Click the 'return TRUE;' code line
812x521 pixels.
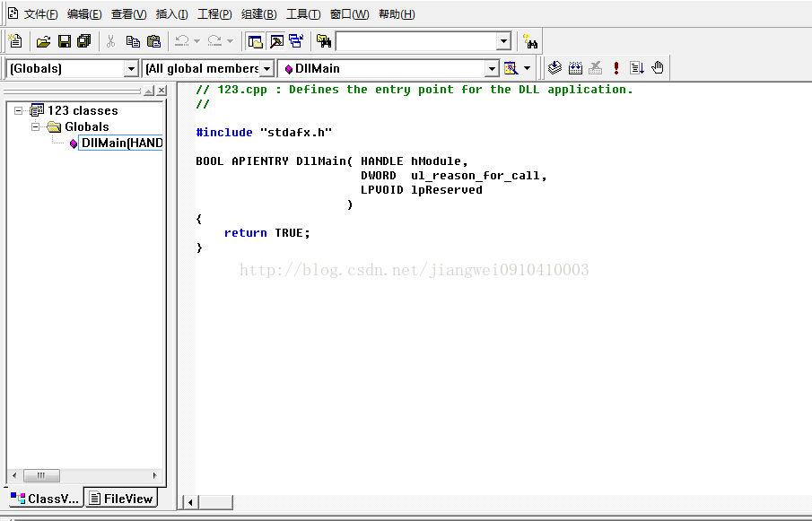pyautogui.click(x=266, y=233)
